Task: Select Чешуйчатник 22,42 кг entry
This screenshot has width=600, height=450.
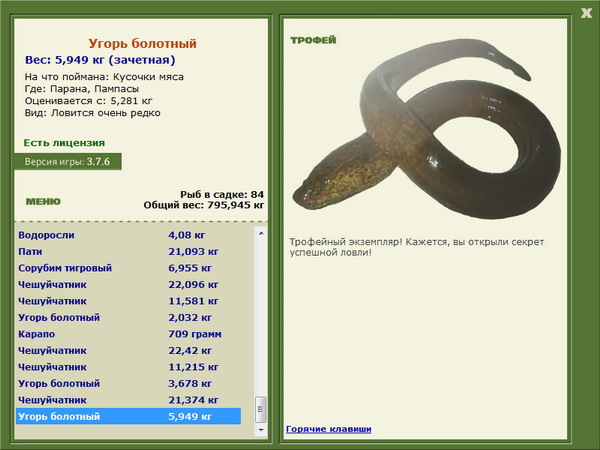Action: [x=129, y=350]
